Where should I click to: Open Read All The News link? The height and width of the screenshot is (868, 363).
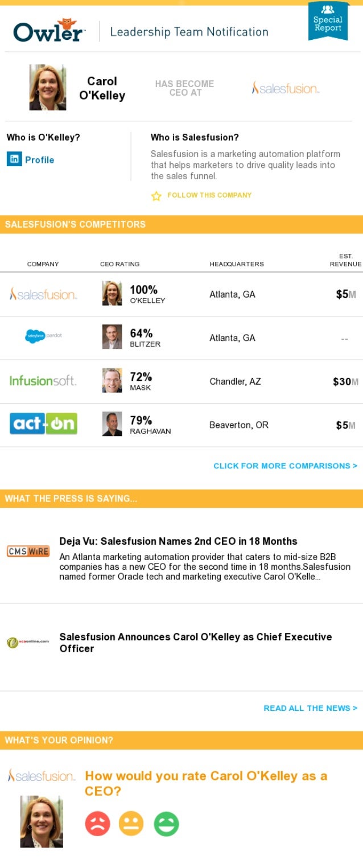311,708
